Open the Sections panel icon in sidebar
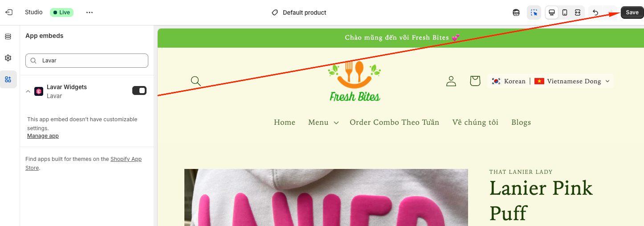Viewport: 644px width, 226px height. (x=8, y=37)
